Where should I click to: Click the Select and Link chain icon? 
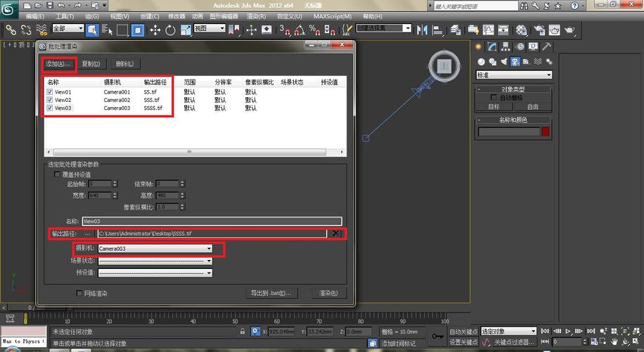coord(12,30)
